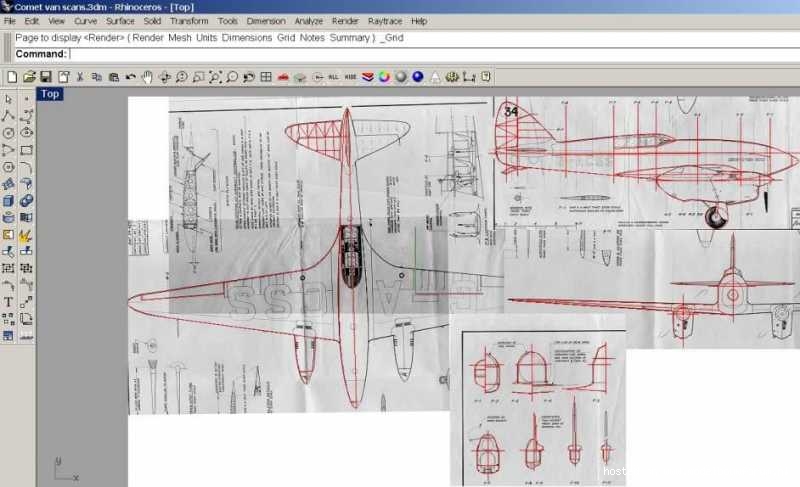Click the Copy to clipboard icon

pyautogui.click(x=97, y=77)
